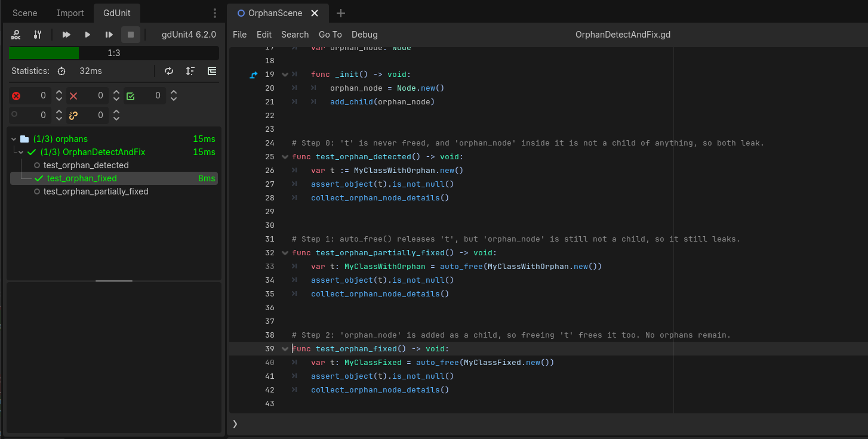Expand the bottom console chevron
The image size is (868, 439).
pyautogui.click(x=235, y=423)
